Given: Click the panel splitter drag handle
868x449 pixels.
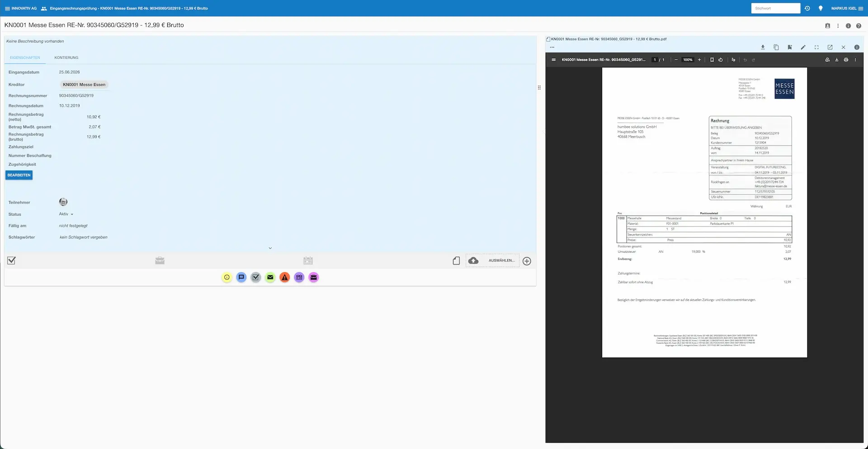Looking at the screenshot, I should [539, 87].
